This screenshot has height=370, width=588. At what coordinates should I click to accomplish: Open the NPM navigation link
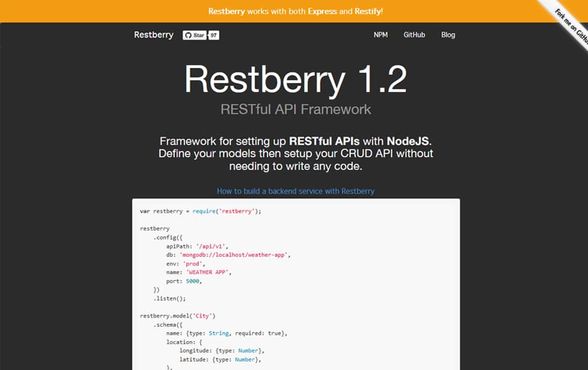pos(380,35)
